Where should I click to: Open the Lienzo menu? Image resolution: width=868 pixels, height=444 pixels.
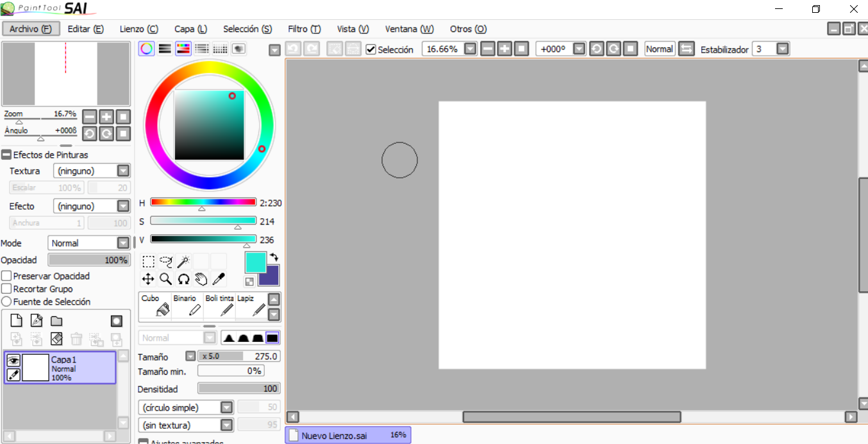click(x=138, y=29)
